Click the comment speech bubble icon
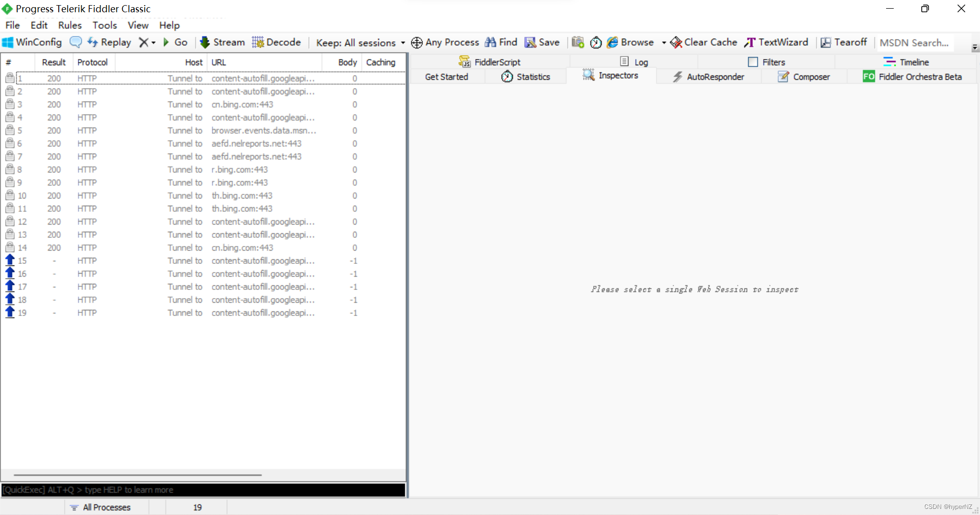 click(76, 42)
